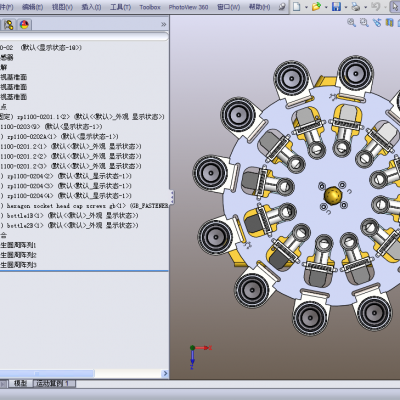Click the Zoom to Area magnifier icon

point(364,23)
